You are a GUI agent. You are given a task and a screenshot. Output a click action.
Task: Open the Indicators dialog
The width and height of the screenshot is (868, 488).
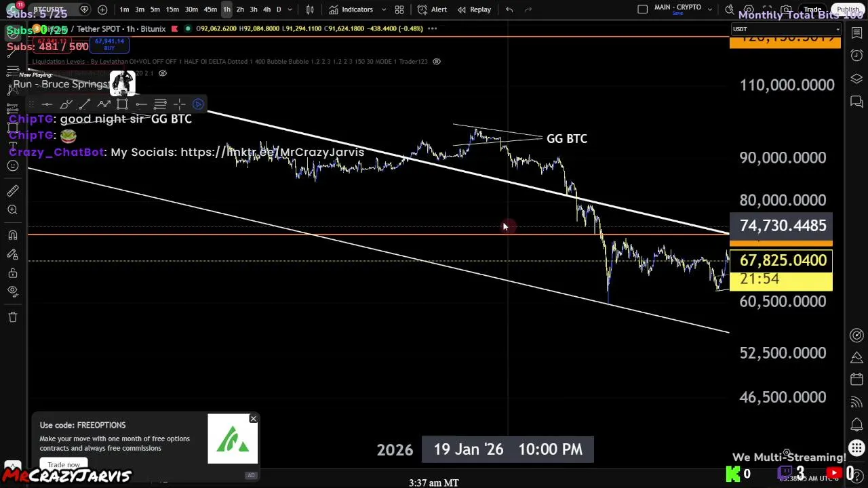click(351, 9)
